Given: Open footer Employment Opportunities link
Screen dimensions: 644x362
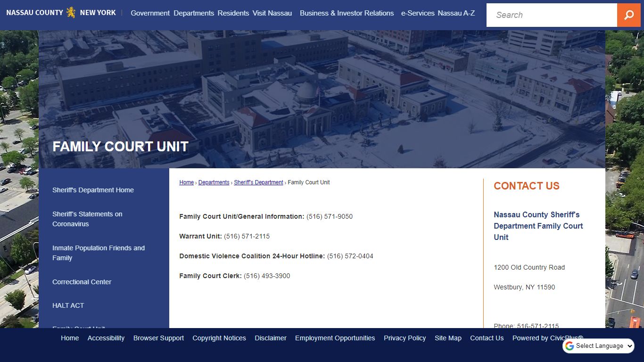Looking at the screenshot, I should coord(335,338).
